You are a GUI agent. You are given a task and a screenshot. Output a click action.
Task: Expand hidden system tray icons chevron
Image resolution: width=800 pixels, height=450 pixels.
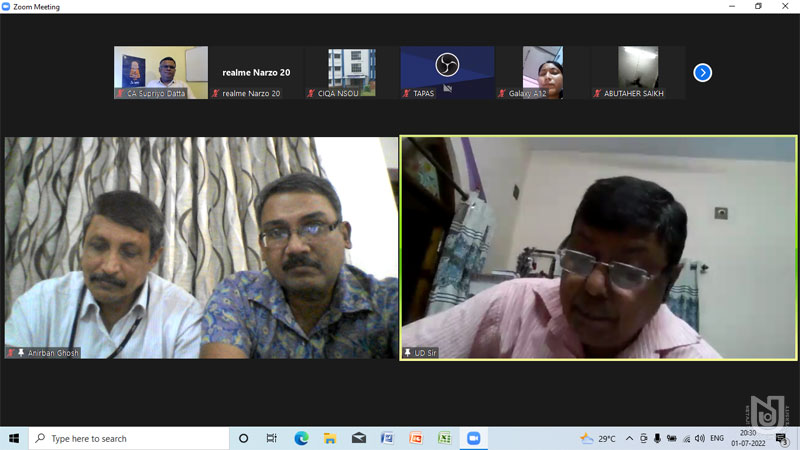point(629,438)
